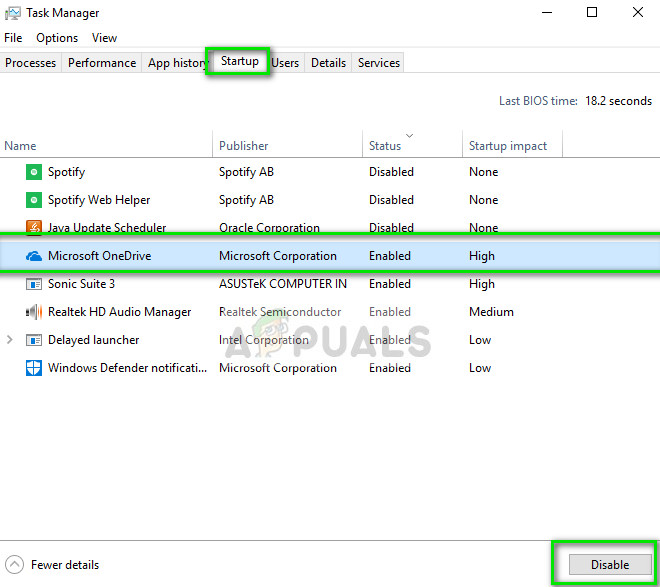Viewport: 660px width, 587px height.
Task: Click the Java Update Scheduler icon
Action: click(33, 228)
